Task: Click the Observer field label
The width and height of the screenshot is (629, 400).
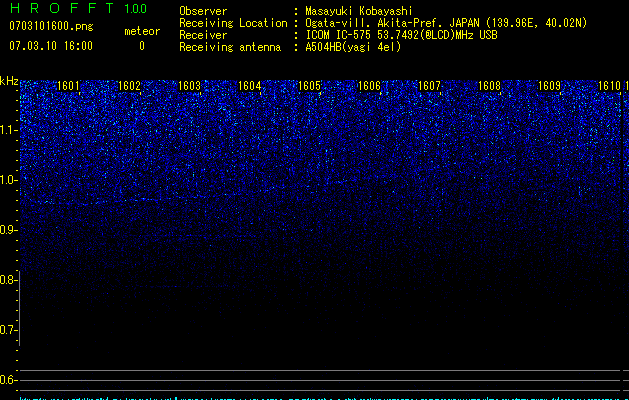Action: [203, 11]
